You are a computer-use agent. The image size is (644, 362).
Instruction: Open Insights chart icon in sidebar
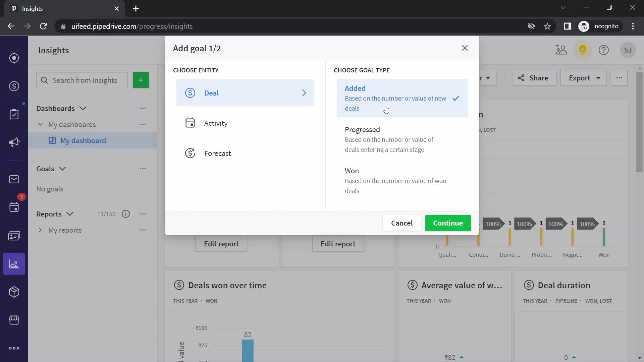pos(14,264)
